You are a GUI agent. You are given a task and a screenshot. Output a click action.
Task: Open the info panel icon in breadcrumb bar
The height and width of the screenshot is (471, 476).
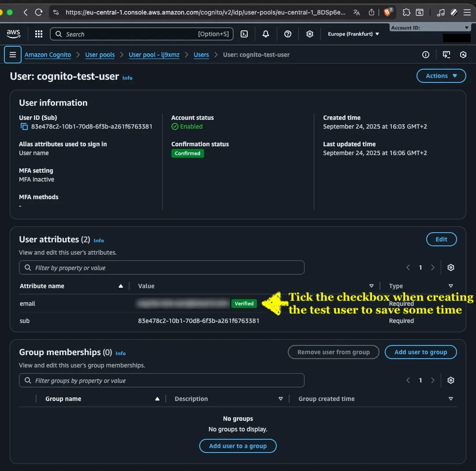tap(426, 55)
